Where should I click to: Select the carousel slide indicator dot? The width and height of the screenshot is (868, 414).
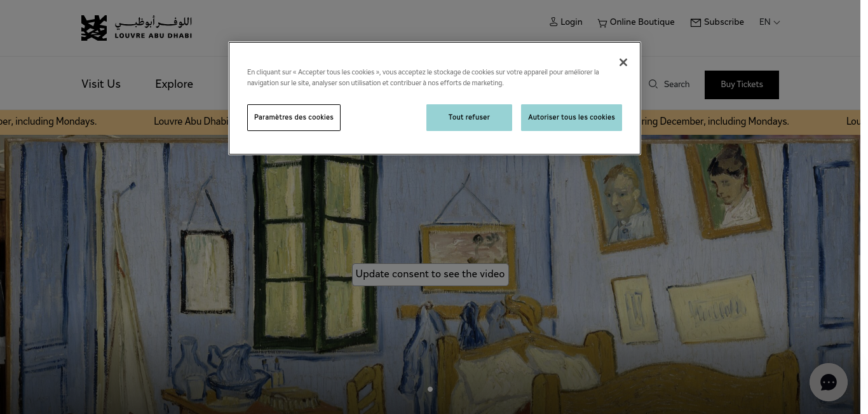pos(430,389)
